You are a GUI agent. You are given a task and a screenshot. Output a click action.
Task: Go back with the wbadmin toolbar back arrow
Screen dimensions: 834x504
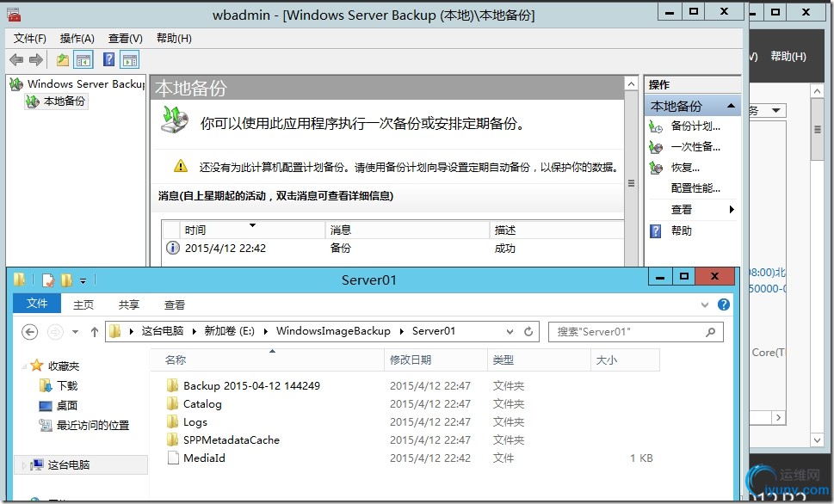pos(16,60)
